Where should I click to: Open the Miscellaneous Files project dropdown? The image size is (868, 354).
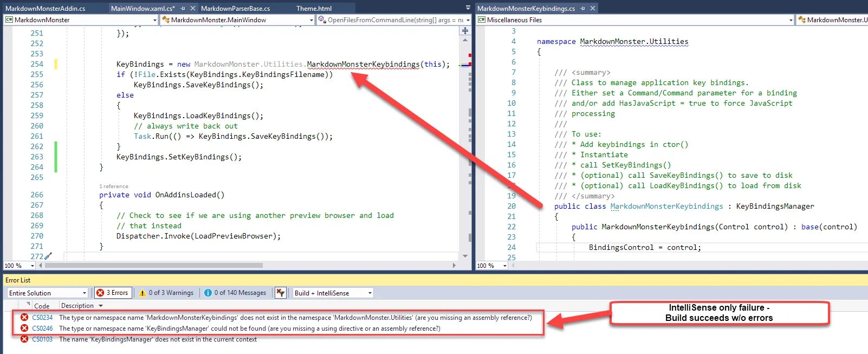coord(636,20)
